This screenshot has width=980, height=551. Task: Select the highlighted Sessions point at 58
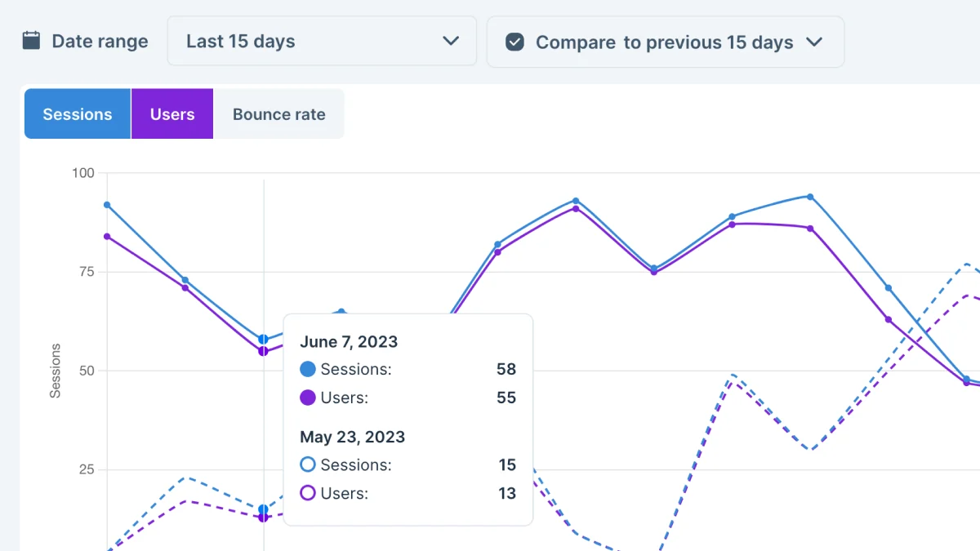coord(263,339)
